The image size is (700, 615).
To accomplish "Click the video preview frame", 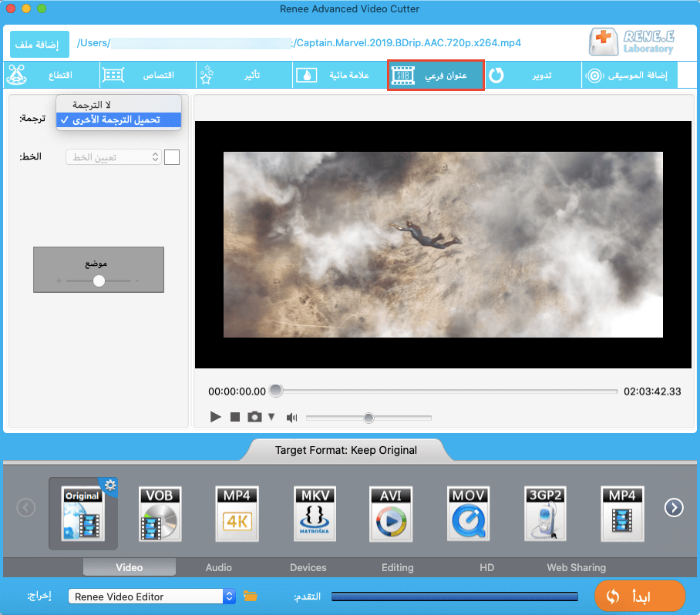I will pyautogui.click(x=443, y=244).
